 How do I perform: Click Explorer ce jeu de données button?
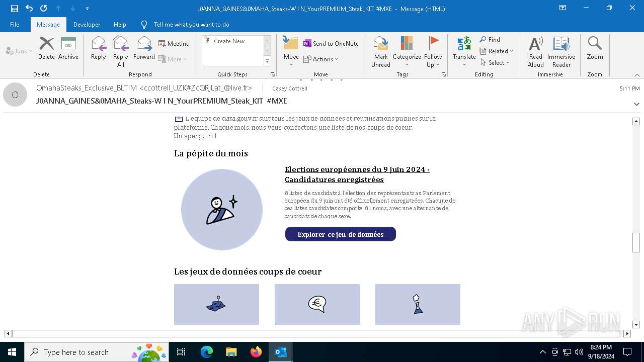(x=341, y=234)
